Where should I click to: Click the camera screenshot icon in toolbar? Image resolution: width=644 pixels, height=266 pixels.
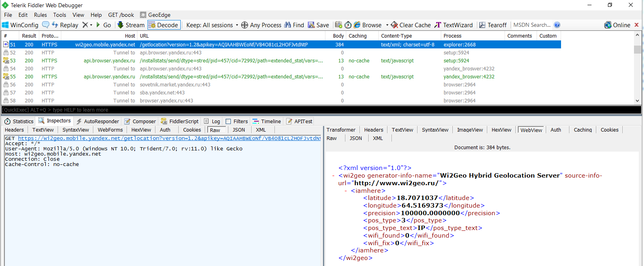(339, 25)
